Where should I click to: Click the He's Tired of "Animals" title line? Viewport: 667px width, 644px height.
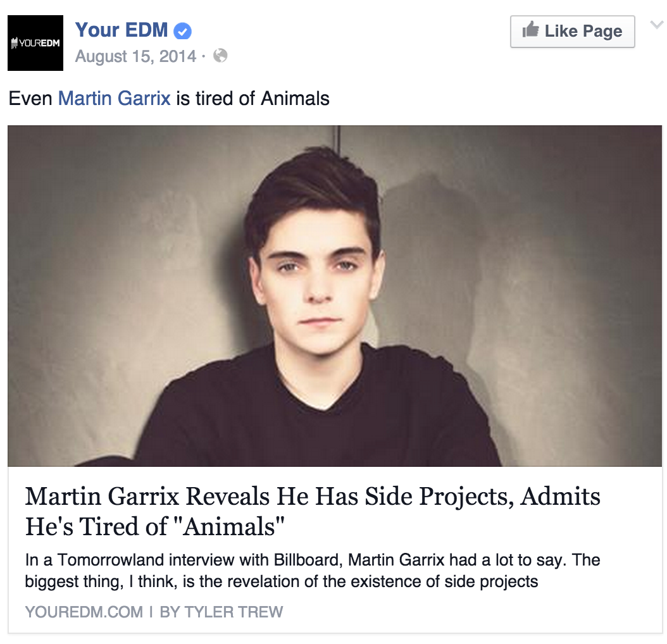154,526
